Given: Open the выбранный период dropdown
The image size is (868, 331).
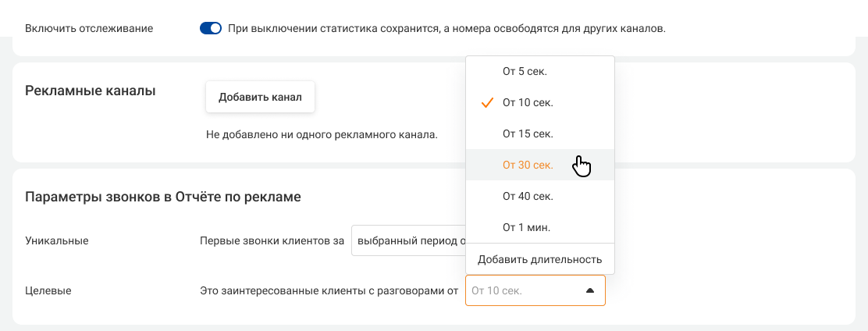Looking at the screenshot, I should click(407, 241).
